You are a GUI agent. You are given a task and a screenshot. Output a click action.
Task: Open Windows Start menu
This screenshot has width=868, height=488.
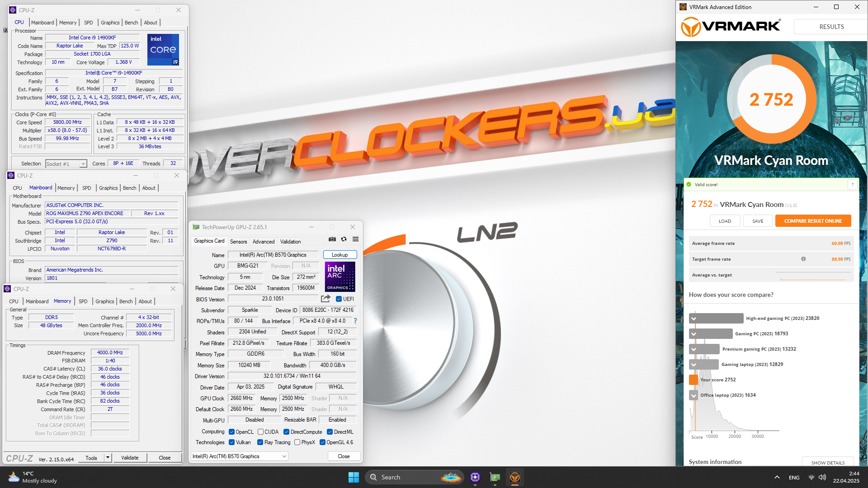point(354,477)
